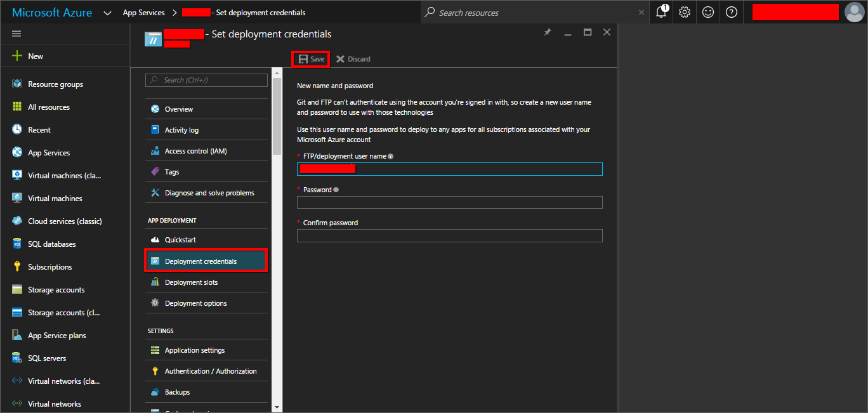The height and width of the screenshot is (413, 868).
Task: Click info icon beside FTP/deployment user name
Action: pos(390,156)
